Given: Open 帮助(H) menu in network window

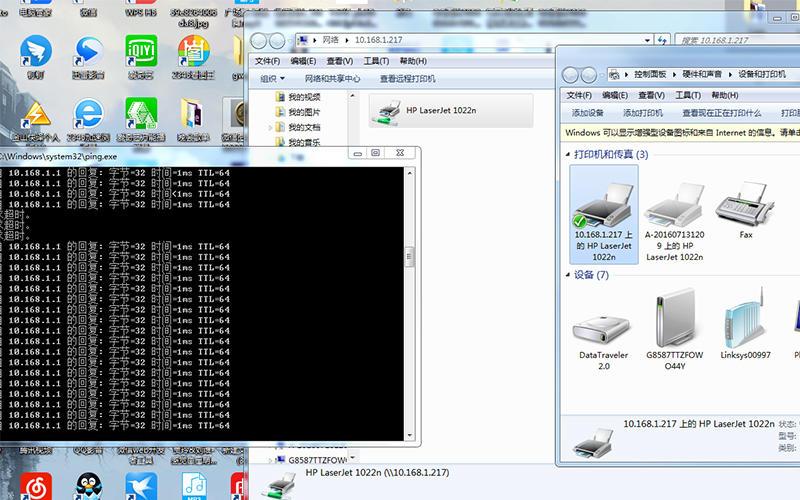Looking at the screenshot, I should [x=413, y=61].
